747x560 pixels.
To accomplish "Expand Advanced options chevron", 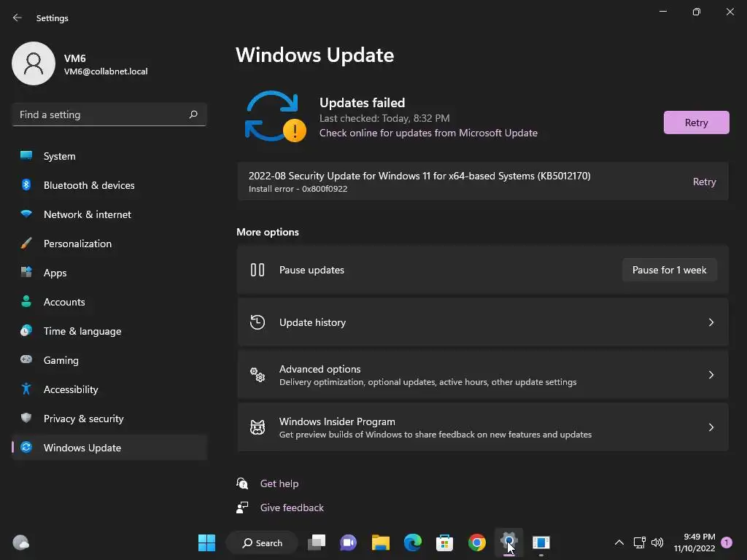I will tap(711, 375).
